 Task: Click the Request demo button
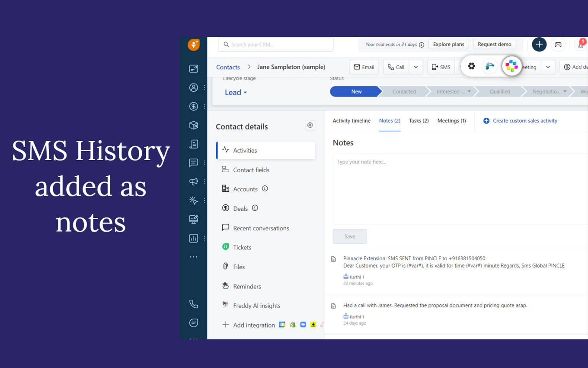pyautogui.click(x=494, y=44)
